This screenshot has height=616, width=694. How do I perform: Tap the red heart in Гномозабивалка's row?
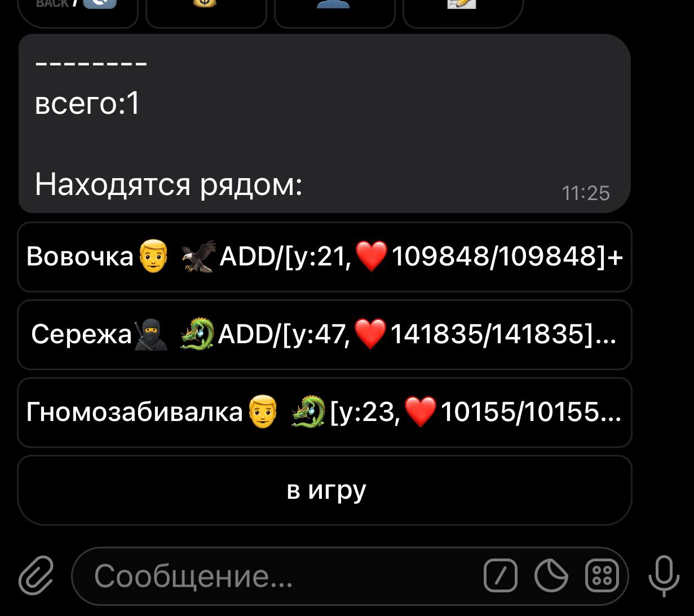coord(421,412)
